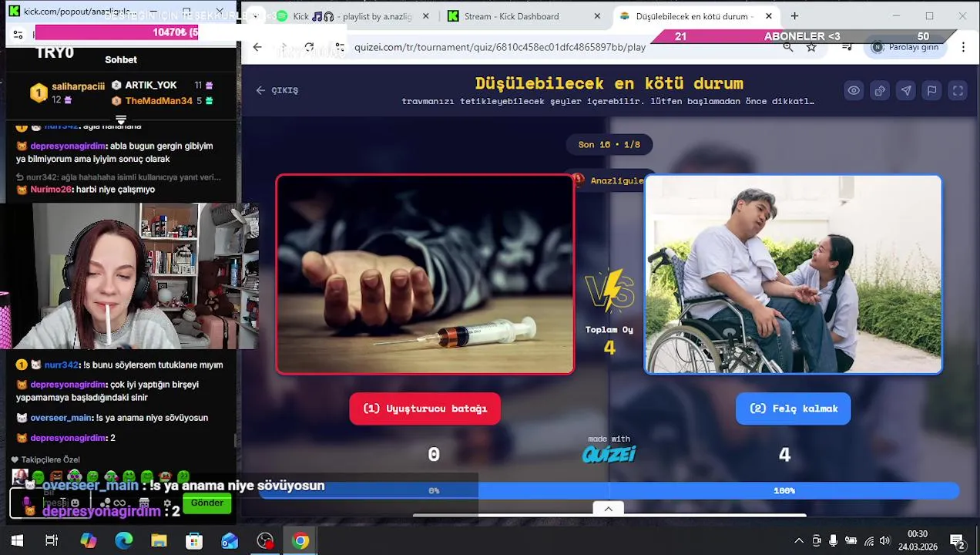Select the syringe and hand image
Screen dimensions: 980x555
click(425, 274)
